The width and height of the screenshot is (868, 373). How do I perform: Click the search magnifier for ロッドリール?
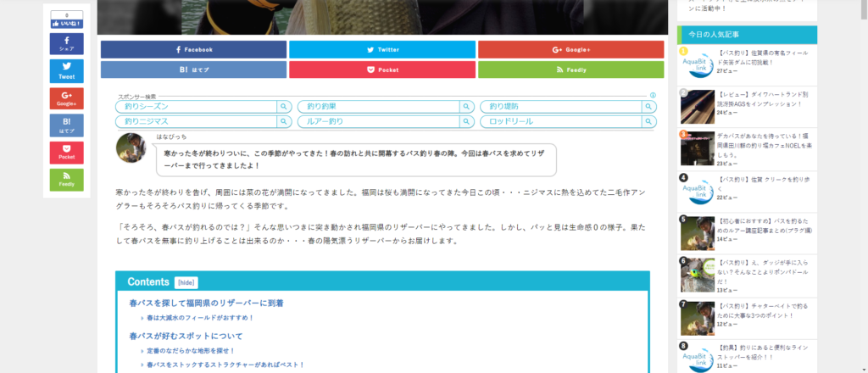[648, 122]
